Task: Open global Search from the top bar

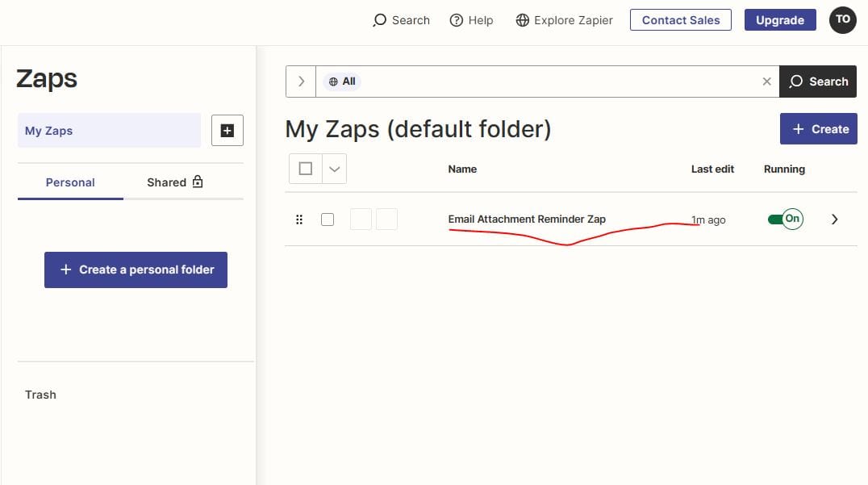Action: (401, 19)
